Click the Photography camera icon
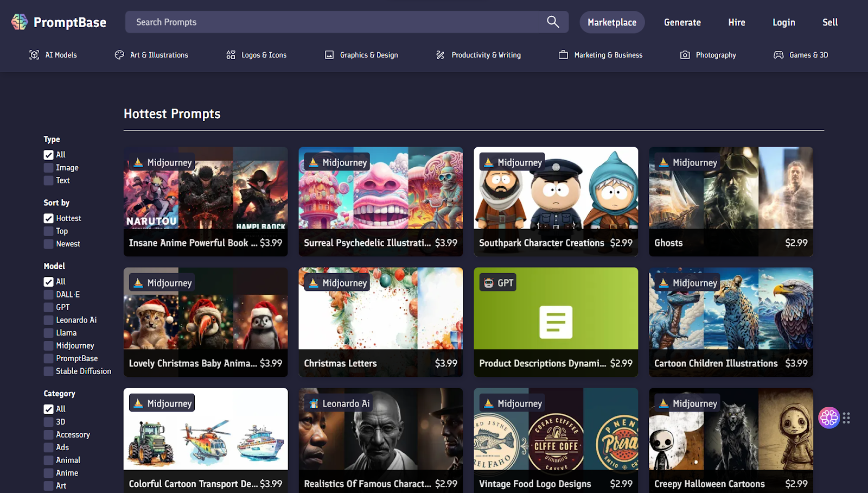This screenshot has width=868, height=493. tap(685, 55)
